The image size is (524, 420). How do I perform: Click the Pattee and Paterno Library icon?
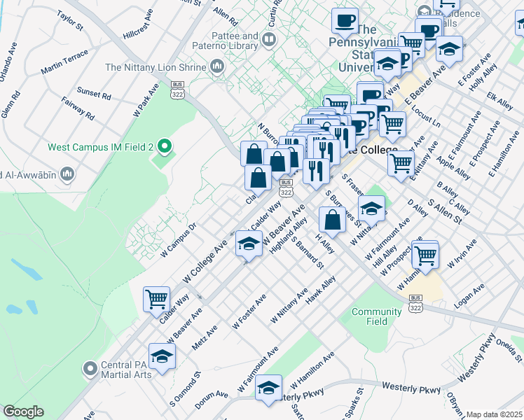tap(267, 38)
